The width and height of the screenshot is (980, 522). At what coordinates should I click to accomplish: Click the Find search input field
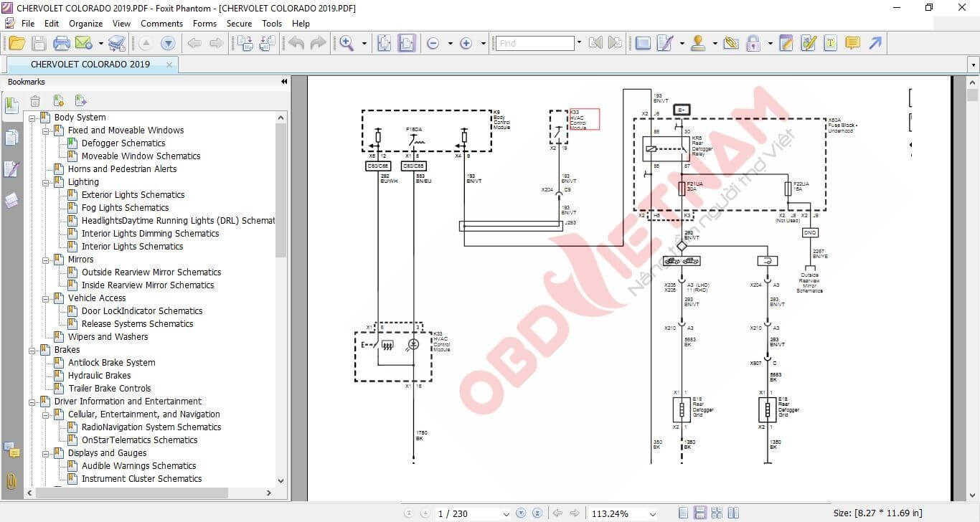click(535, 44)
